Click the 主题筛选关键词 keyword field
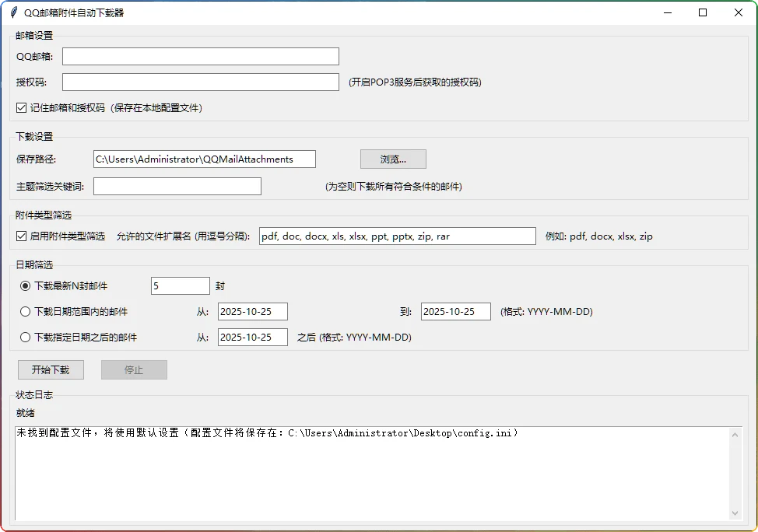 pyautogui.click(x=177, y=186)
